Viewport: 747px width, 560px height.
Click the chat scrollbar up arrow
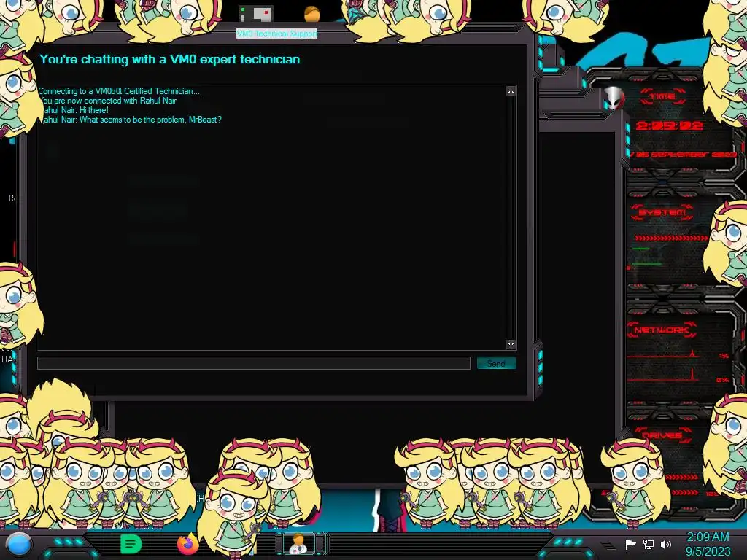(x=511, y=91)
